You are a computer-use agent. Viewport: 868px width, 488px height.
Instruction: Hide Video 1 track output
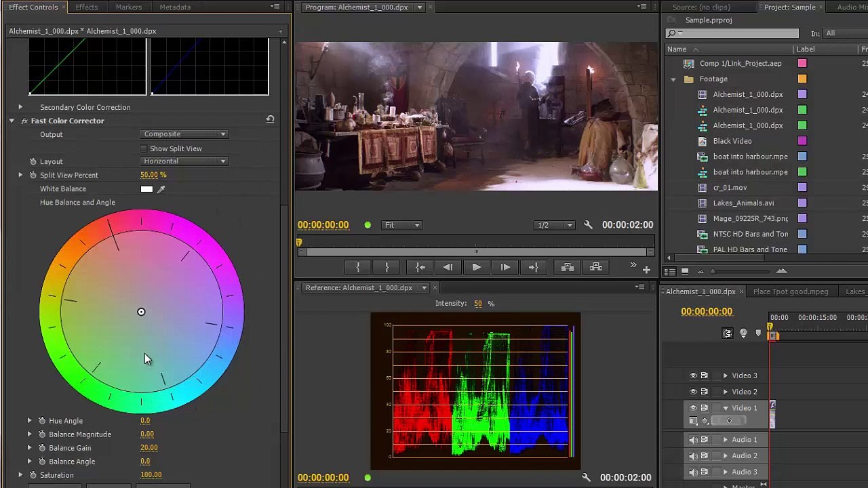pyautogui.click(x=693, y=408)
